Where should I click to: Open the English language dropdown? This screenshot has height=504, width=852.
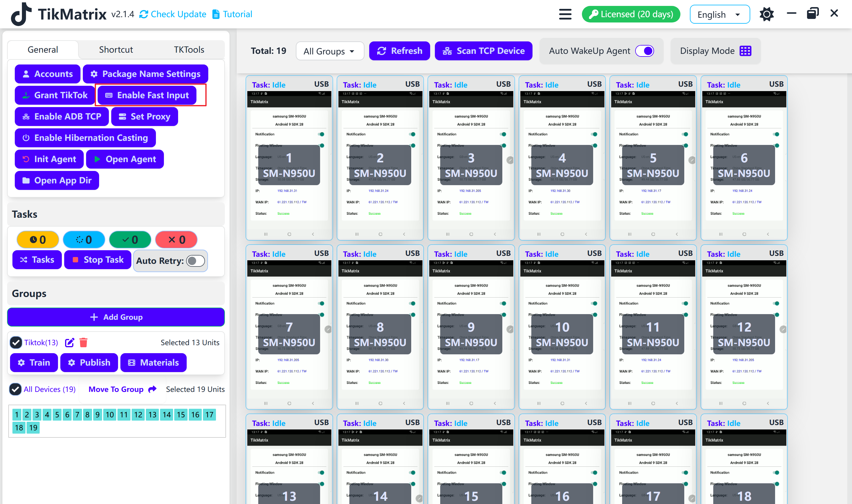coord(719,14)
